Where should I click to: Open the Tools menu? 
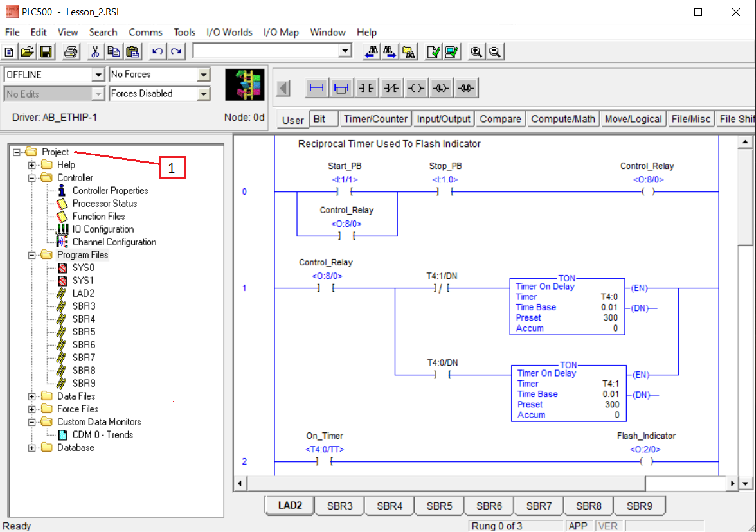(x=184, y=32)
